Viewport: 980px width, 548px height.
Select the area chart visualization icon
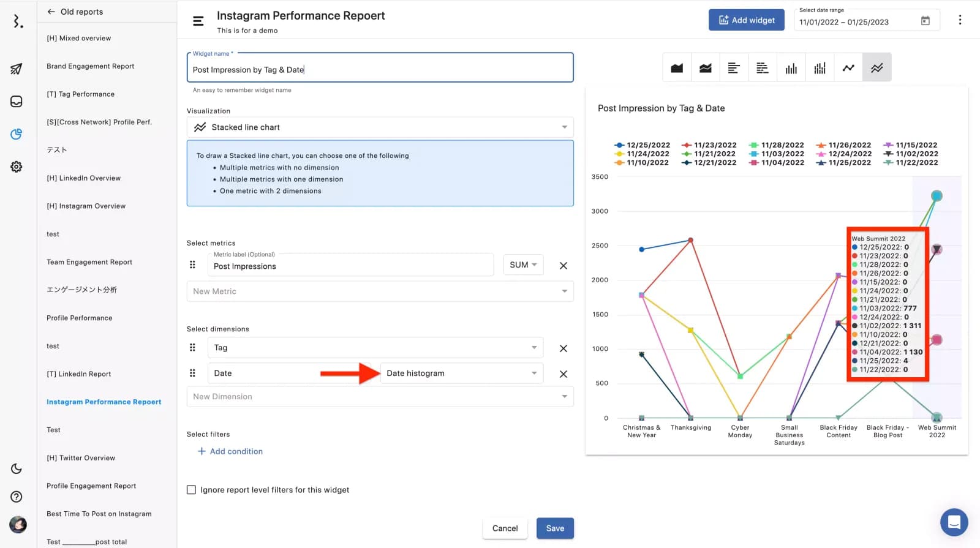click(677, 68)
